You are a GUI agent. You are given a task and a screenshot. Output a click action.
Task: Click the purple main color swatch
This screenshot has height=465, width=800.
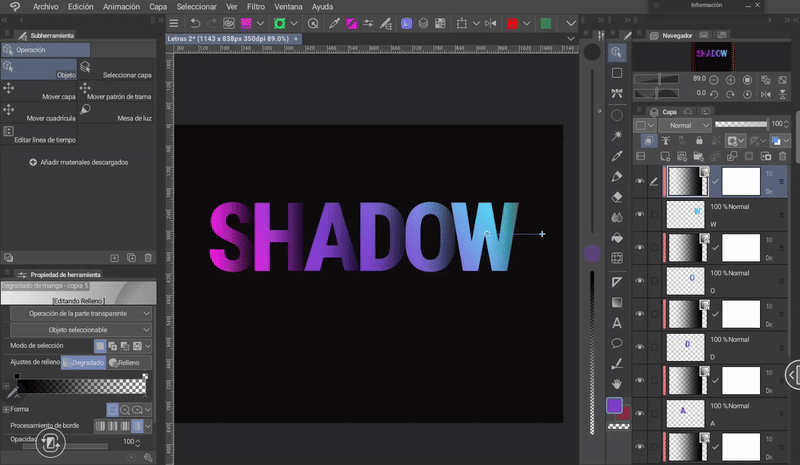coord(616,406)
